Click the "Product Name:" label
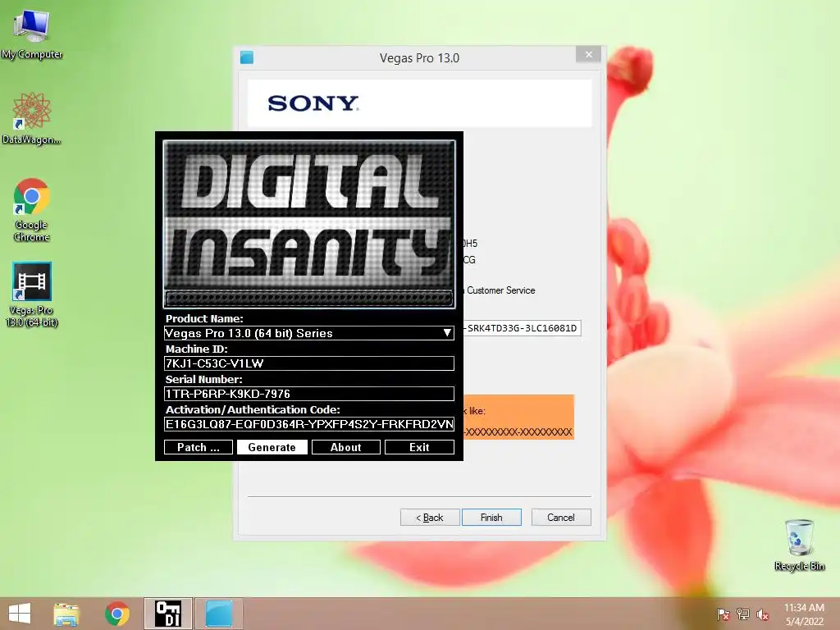840x630 pixels. [204, 319]
